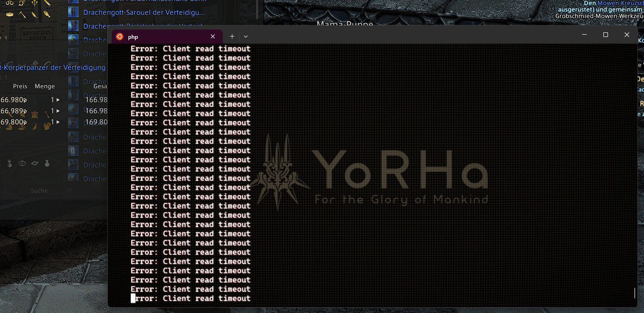Close the php terminal tab
Screen dimensions: 644x313
[213, 37]
